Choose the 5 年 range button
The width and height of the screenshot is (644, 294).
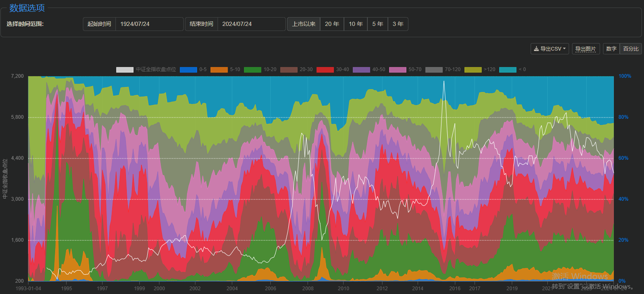click(377, 24)
